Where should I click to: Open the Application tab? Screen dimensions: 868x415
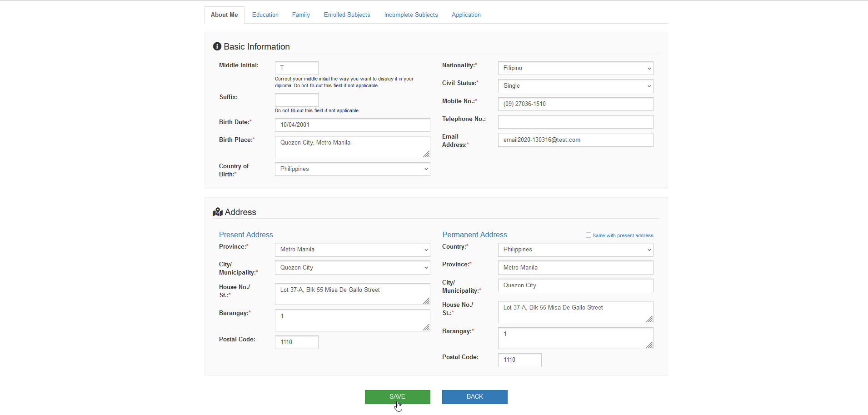[x=466, y=15]
